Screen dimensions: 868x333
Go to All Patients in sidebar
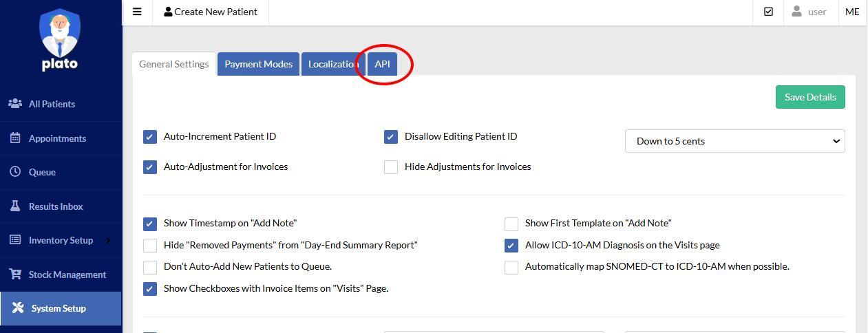click(61, 104)
